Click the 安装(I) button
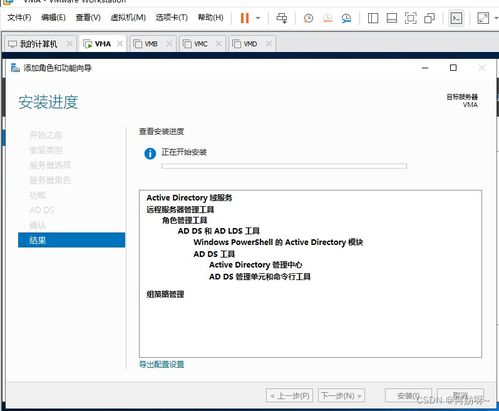The height and width of the screenshot is (411, 499). 408,396
